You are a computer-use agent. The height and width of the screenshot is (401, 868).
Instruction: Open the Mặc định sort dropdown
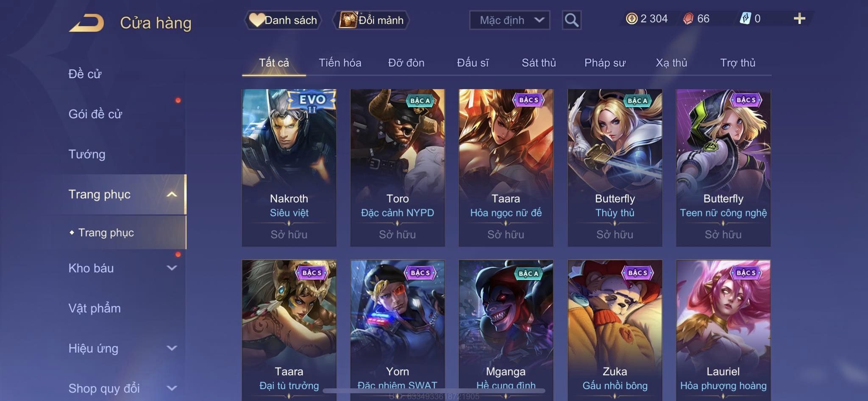(509, 20)
